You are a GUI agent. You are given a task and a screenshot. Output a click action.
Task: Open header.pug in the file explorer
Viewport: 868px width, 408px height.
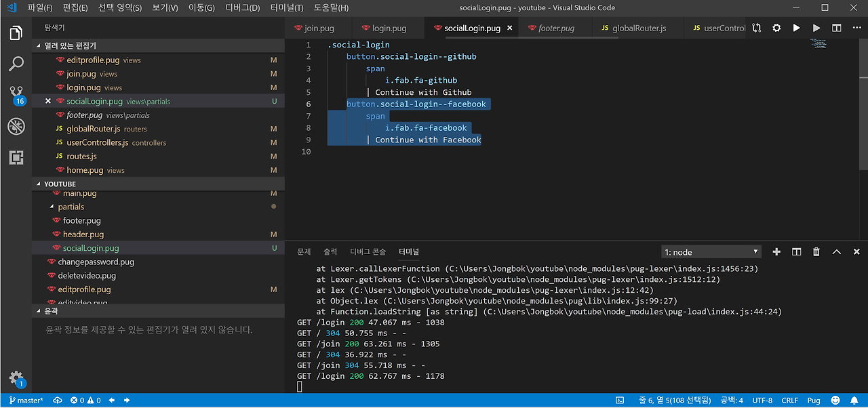pos(83,234)
